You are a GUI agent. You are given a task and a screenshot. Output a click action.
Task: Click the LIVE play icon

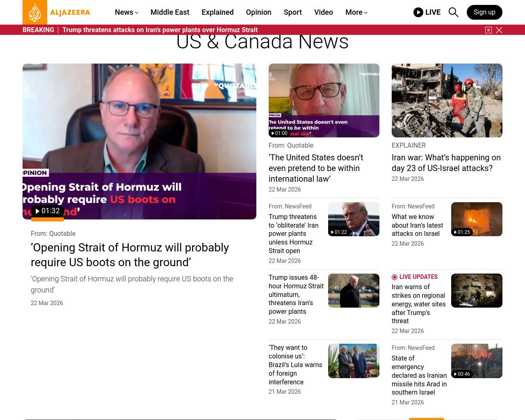click(x=418, y=12)
